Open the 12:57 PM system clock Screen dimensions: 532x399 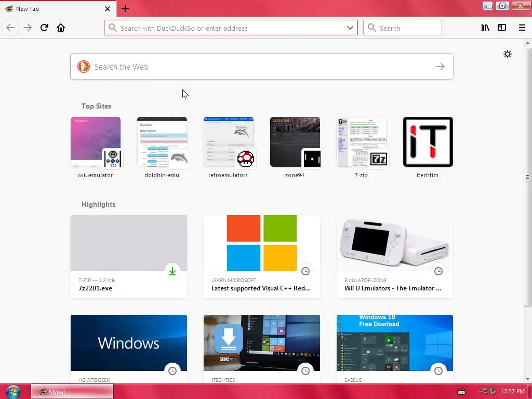click(x=512, y=392)
